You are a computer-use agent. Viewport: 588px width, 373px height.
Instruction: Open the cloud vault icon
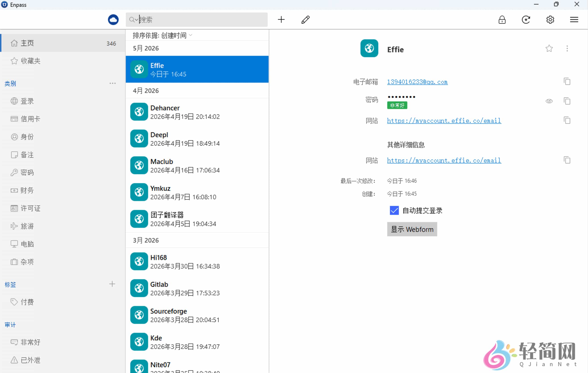(x=113, y=20)
